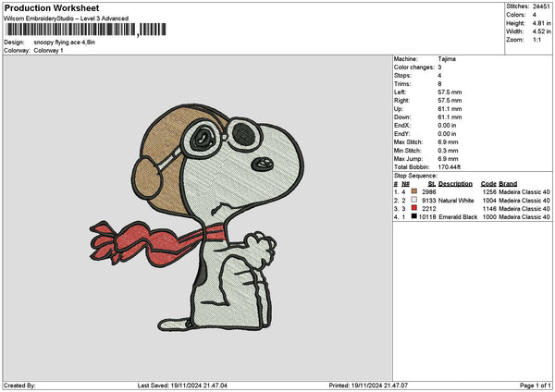Viewport: 555px width, 392px height.
Task: Click the 'St.' column header
Action: click(431, 184)
